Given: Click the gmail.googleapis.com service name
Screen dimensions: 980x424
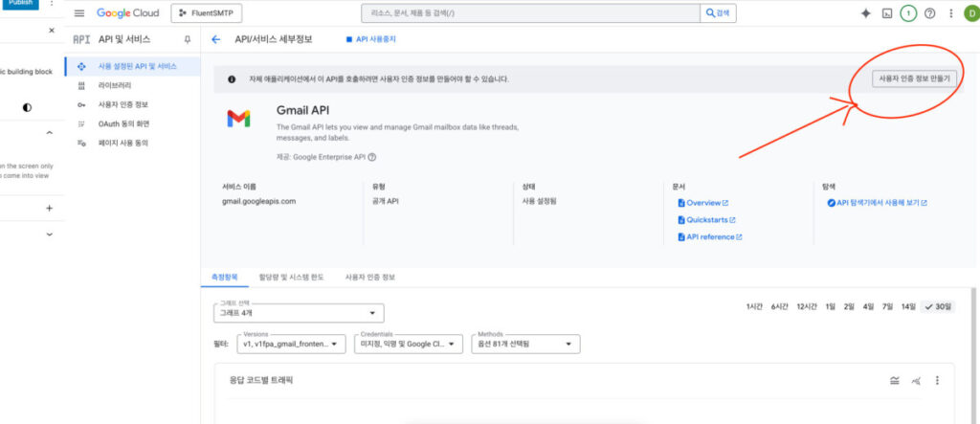Looking at the screenshot, I should point(258,201).
